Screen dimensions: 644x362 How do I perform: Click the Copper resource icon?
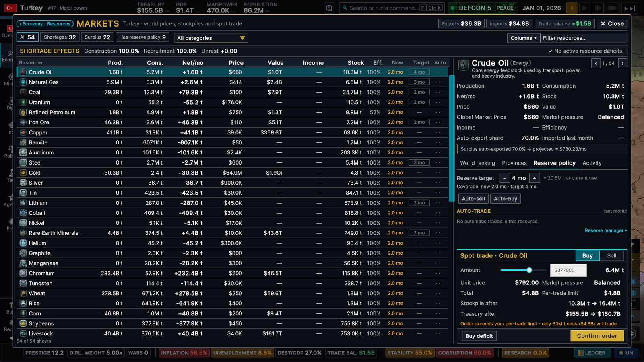[x=23, y=132]
